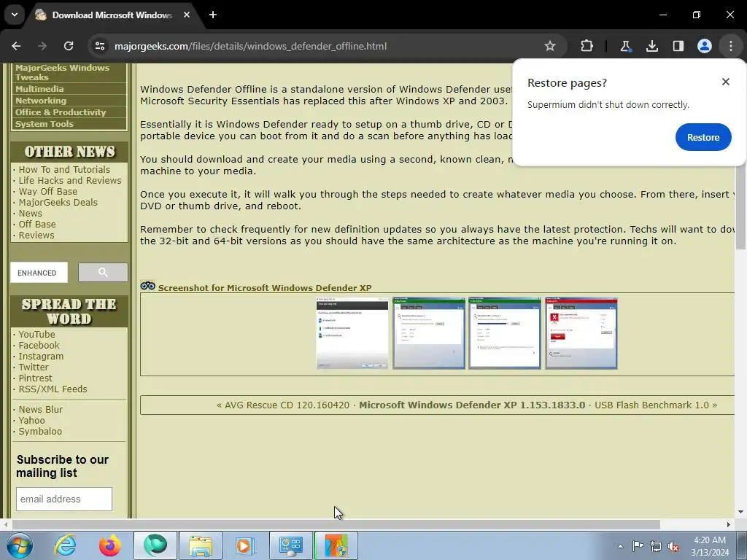Click the email address input field
747x560 pixels.
click(x=64, y=499)
